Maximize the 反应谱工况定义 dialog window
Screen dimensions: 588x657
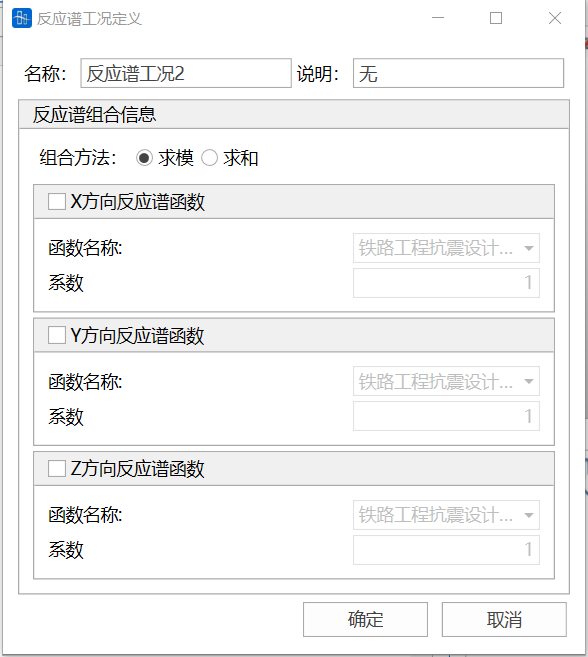[496, 18]
